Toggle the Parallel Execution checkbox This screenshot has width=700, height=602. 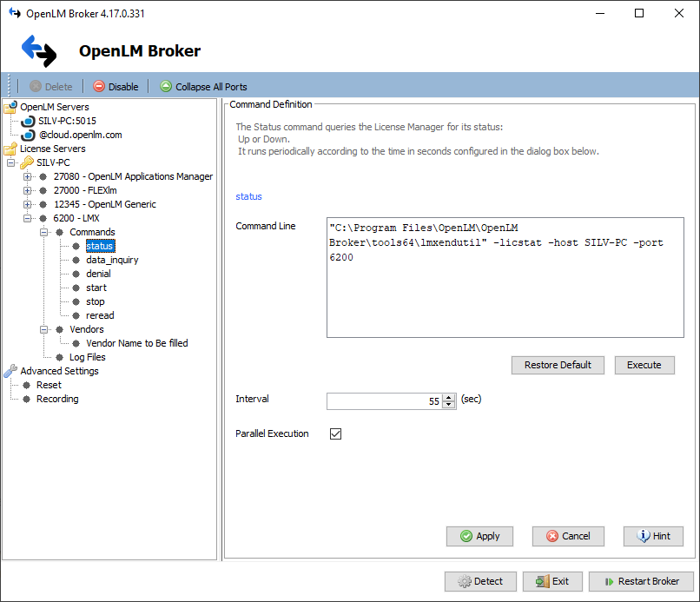click(335, 433)
